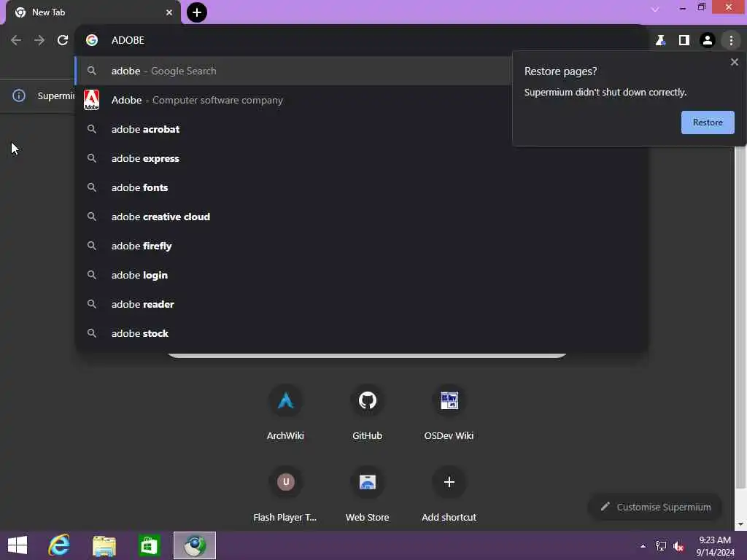Choose the 'adobe express' suggestion

(360, 158)
